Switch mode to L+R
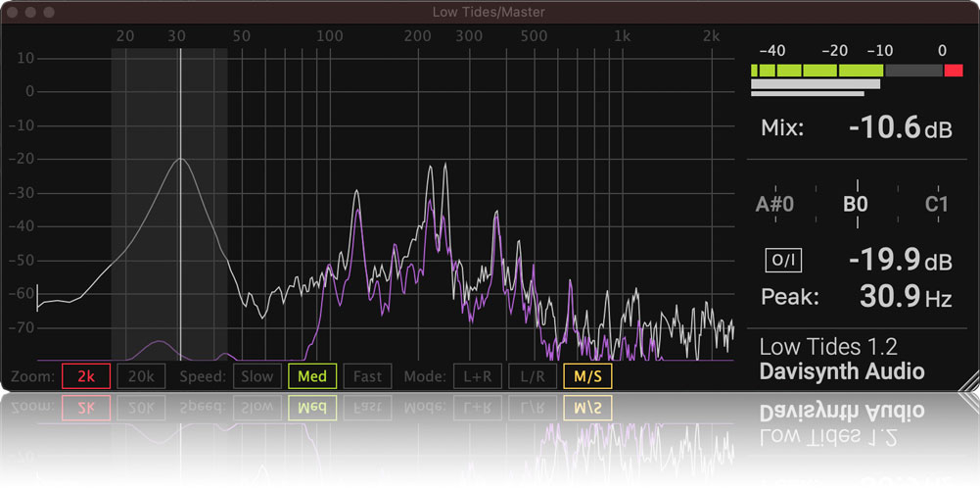The image size is (980, 490). pos(478,376)
